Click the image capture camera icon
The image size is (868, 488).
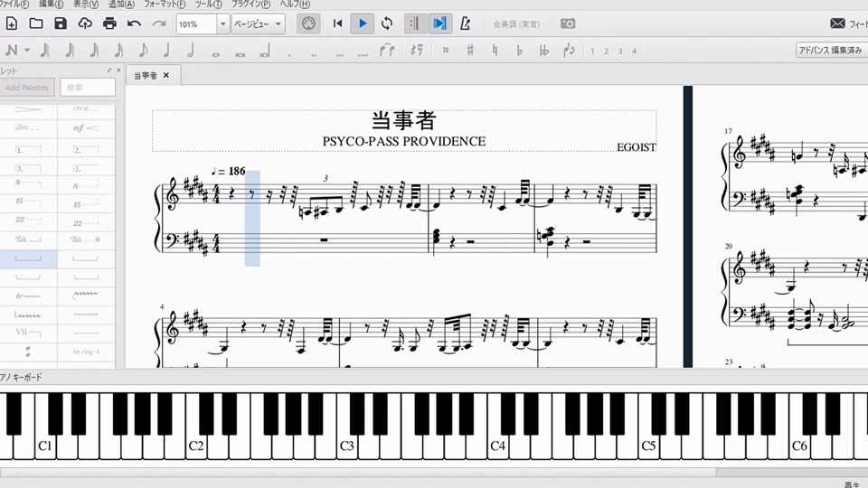pyautogui.click(x=568, y=23)
